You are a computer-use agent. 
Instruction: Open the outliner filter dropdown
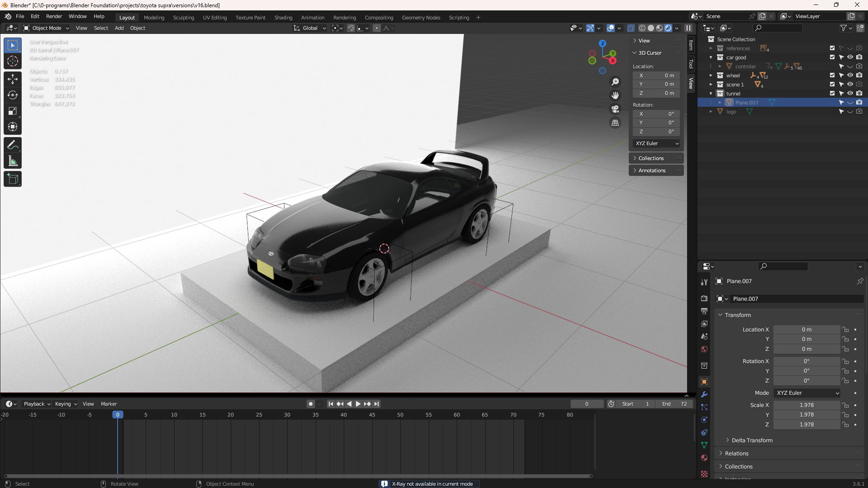coord(846,28)
